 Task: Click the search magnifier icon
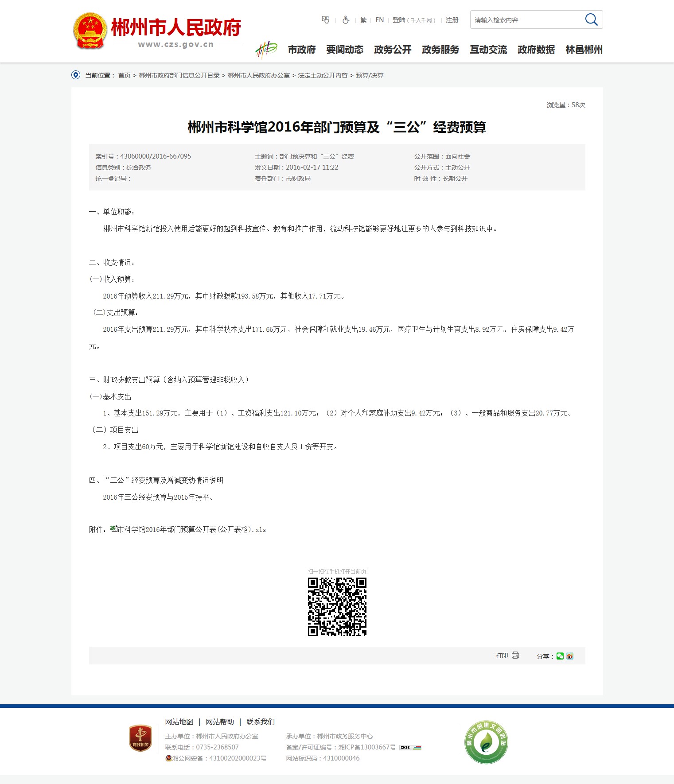point(591,19)
